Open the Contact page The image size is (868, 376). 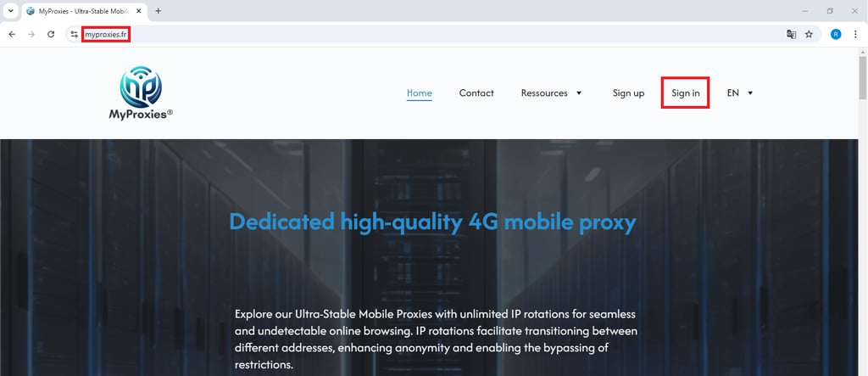point(476,93)
